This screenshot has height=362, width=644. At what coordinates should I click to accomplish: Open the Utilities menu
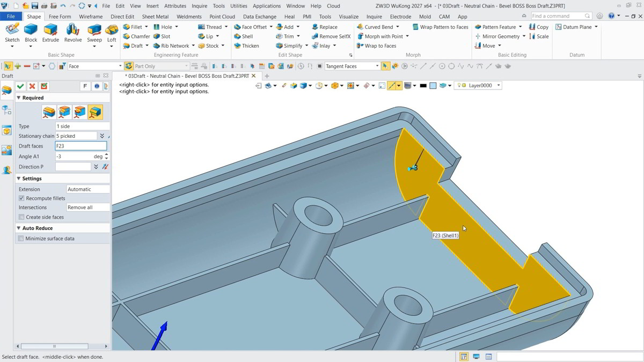click(x=239, y=6)
